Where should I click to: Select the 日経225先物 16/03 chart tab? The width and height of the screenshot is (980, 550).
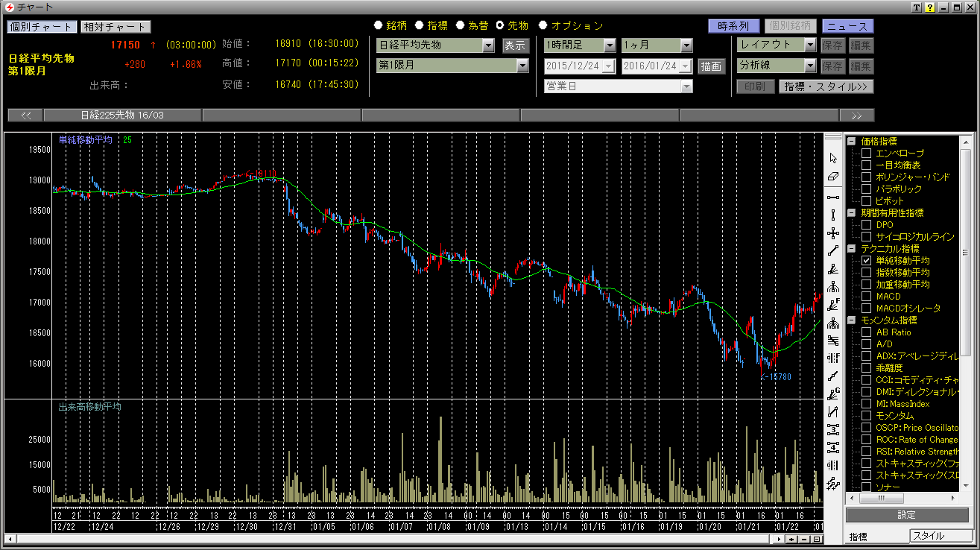coord(123,115)
